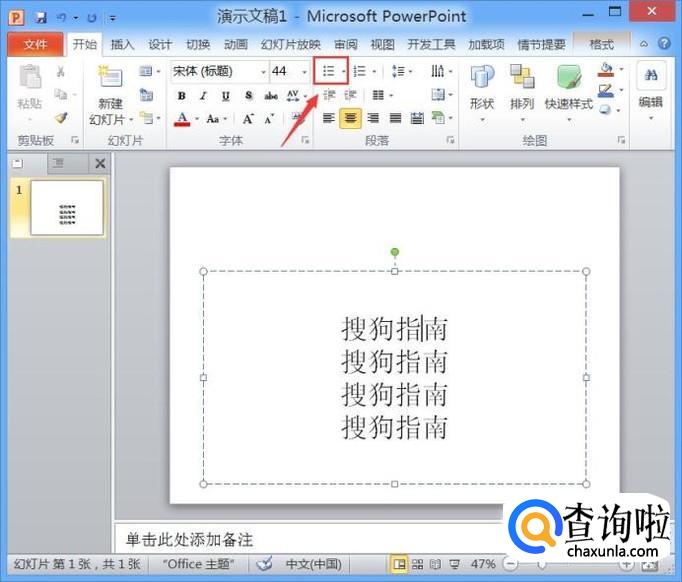Click the zoom slider handle
This screenshot has width=682, height=582.
pyautogui.click(x=541, y=565)
